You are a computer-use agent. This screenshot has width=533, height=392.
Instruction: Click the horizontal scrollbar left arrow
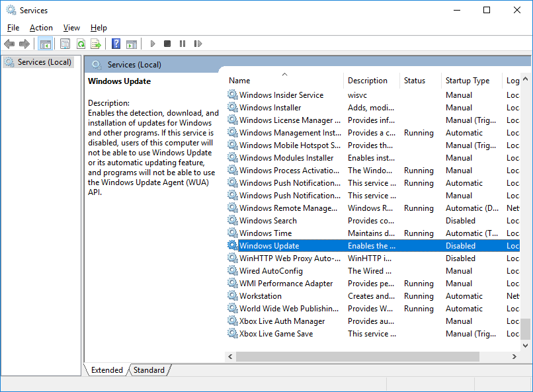pyautogui.click(x=230, y=356)
